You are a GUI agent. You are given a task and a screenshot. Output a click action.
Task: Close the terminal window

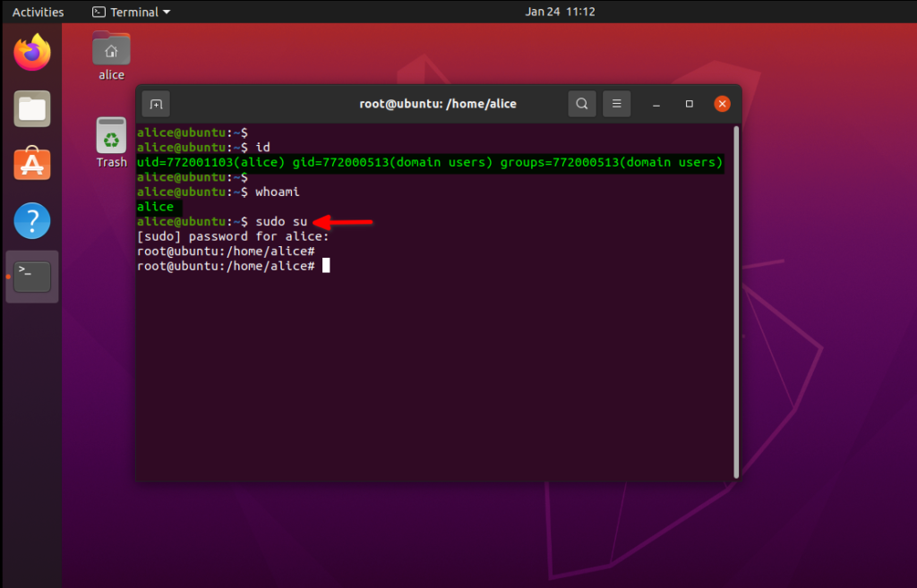[722, 104]
